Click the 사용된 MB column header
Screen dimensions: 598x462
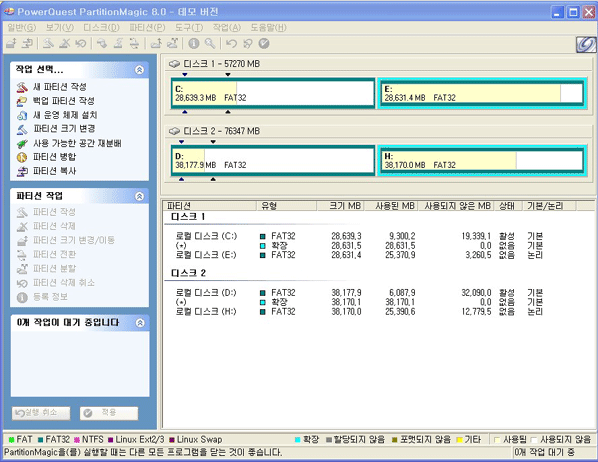[x=391, y=206]
